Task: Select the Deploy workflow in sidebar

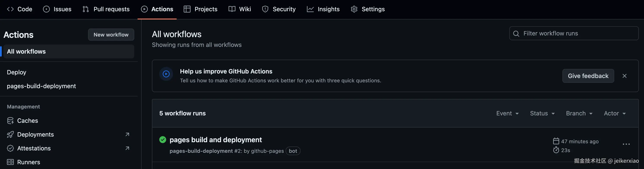Action: coord(16,72)
